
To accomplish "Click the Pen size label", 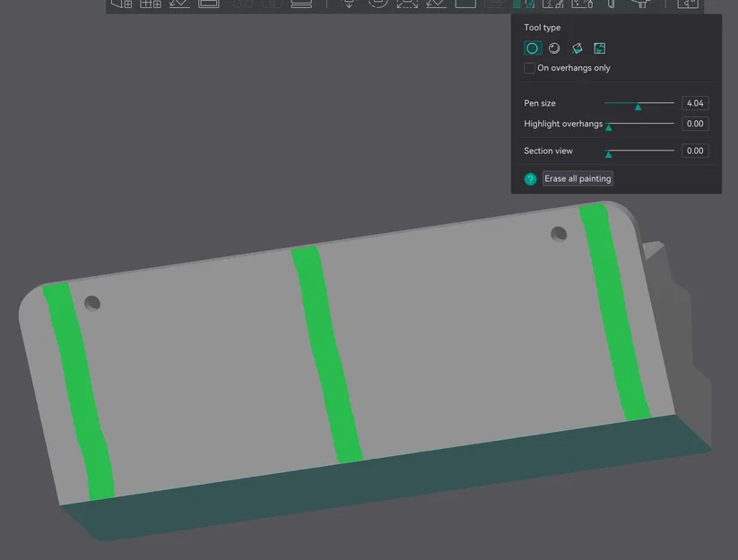I will [540, 103].
